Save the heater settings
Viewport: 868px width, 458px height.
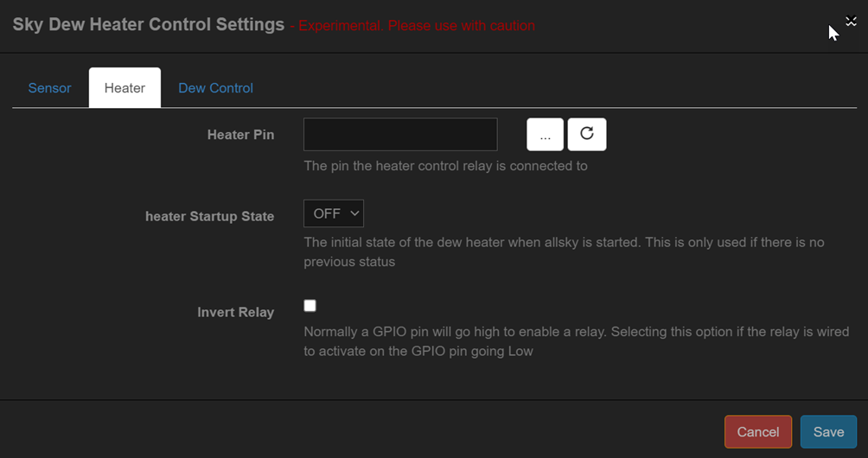(827, 432)
